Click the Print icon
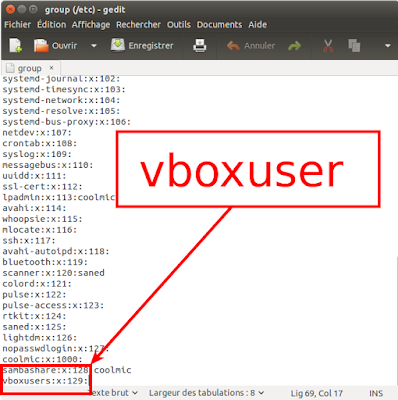This screenshot has width=398, height=400. pos(199,46)
